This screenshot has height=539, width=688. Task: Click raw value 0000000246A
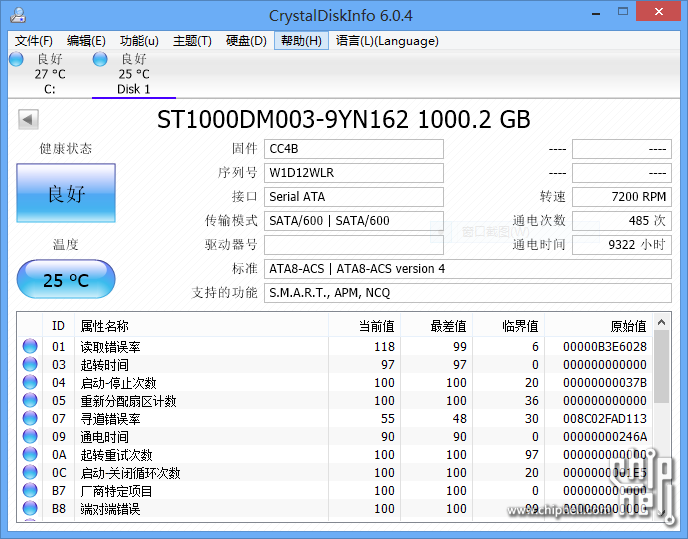point(605,437)
